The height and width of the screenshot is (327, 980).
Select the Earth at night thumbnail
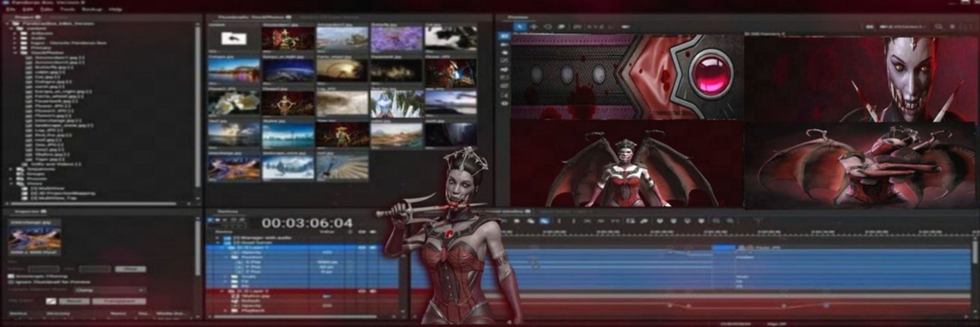tap(288, 70)
